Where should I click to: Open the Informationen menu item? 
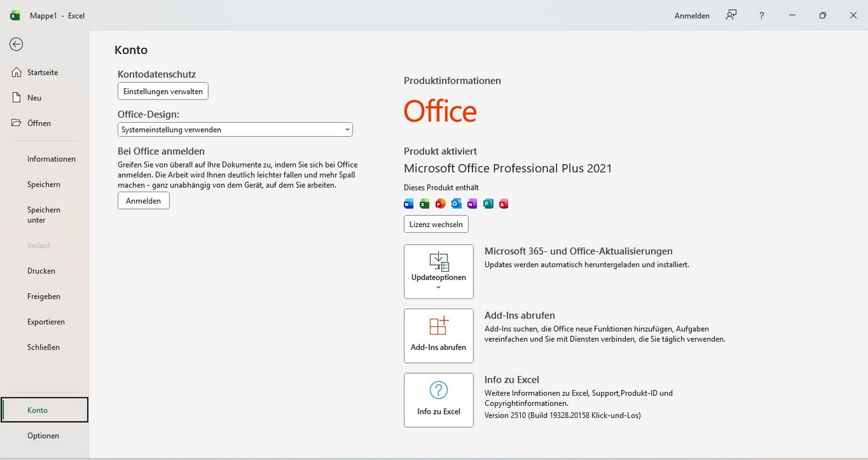point(51,159)
